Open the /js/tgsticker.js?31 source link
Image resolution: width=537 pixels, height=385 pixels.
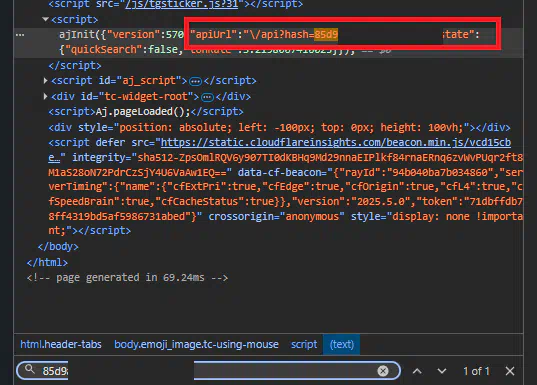182,4
